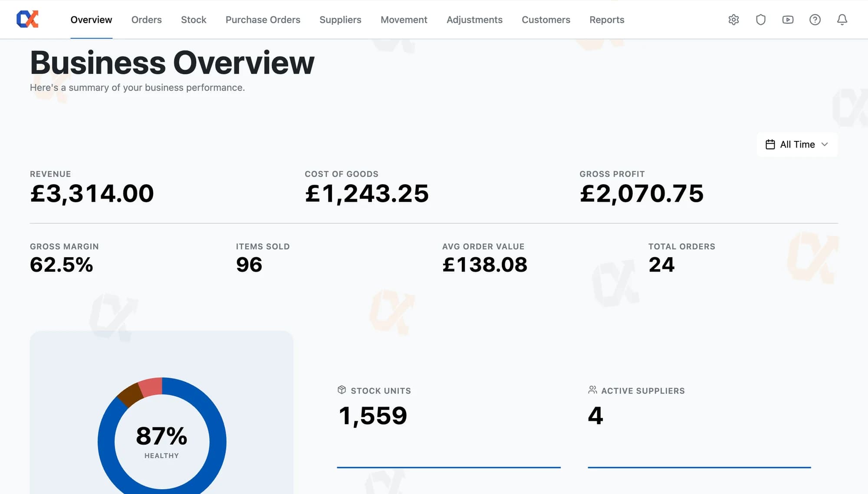This screenshot has width=868, height=494.
Task: Switch to the Overview tab
Action: click(91, 20)
